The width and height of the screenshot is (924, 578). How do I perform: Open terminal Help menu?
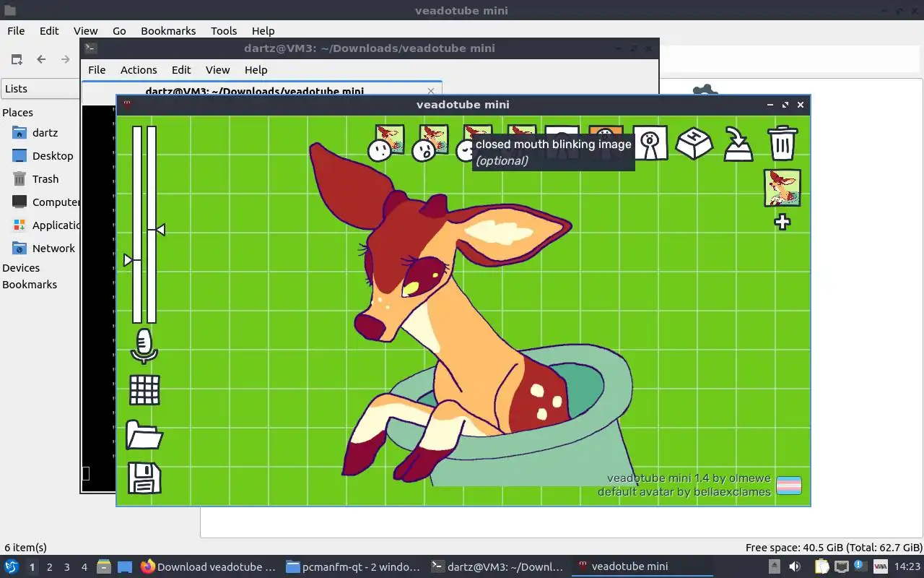tap(256, 70)
